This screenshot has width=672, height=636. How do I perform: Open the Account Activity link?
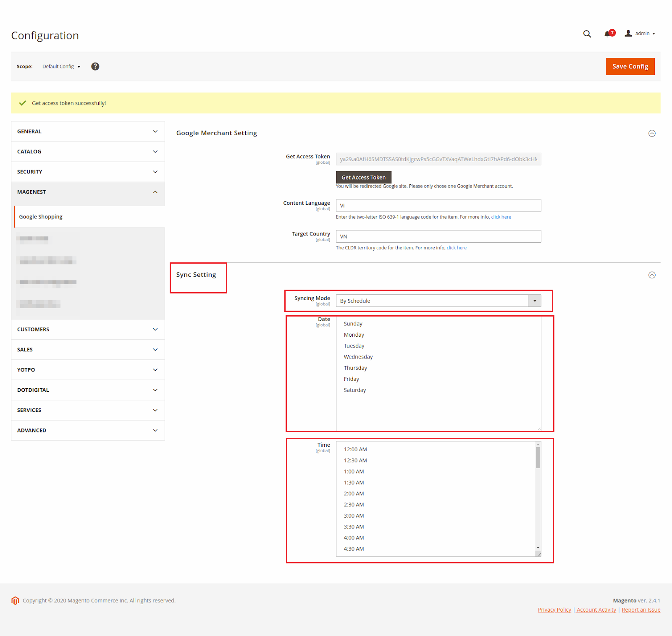(596, 610)
